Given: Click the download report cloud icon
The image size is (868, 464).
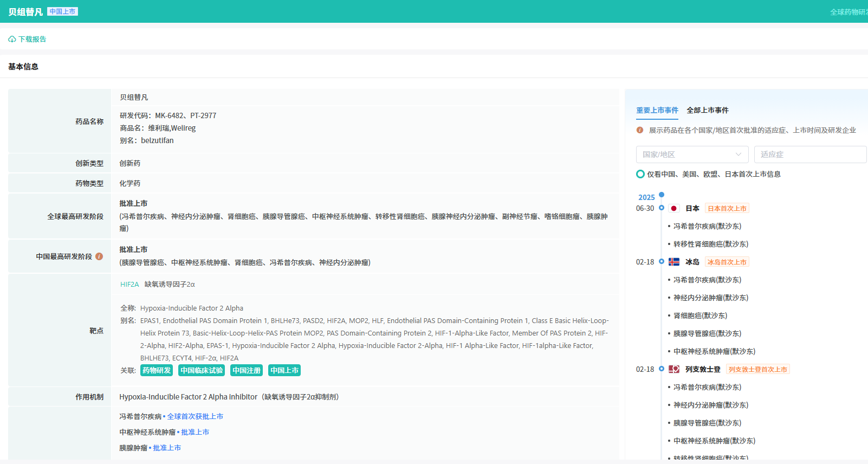Looking at the screenshot, I should [12, 40].
